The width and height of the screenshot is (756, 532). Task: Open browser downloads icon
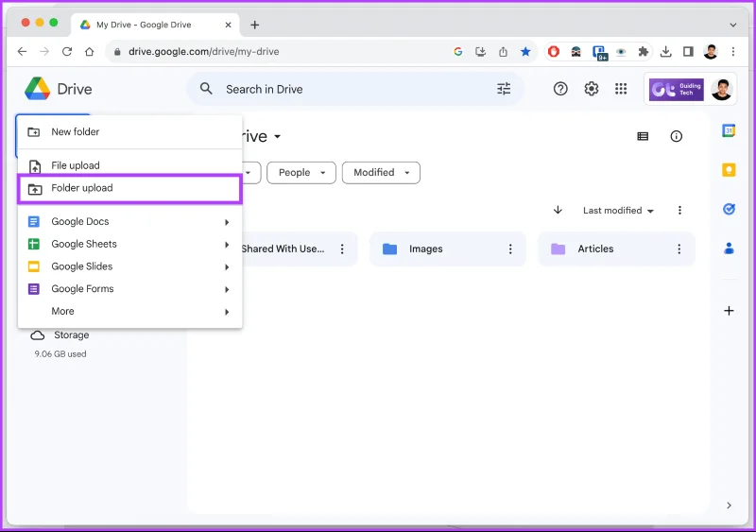666,52
